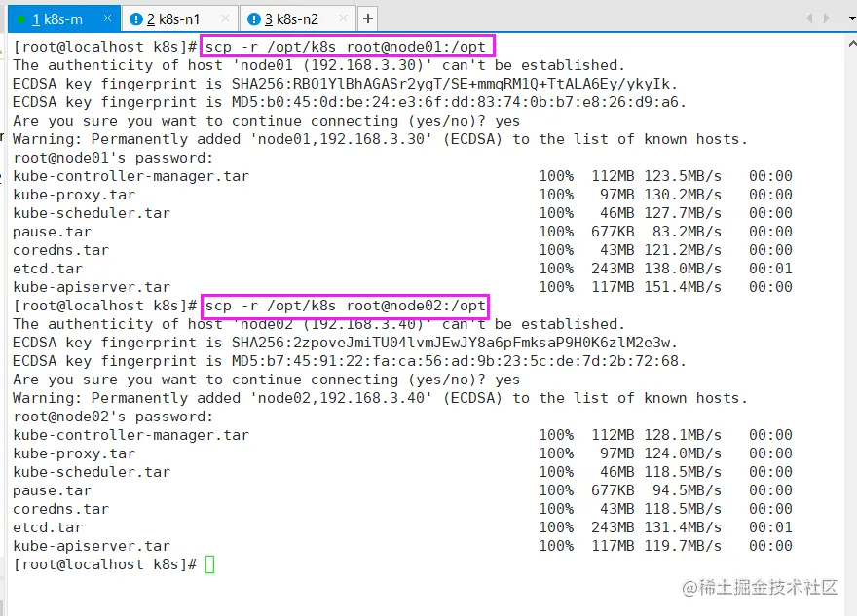Click the first 'kube-proxy.tar' file name
This screenshot has width=857, height=616.
click(x=74, y=195)
